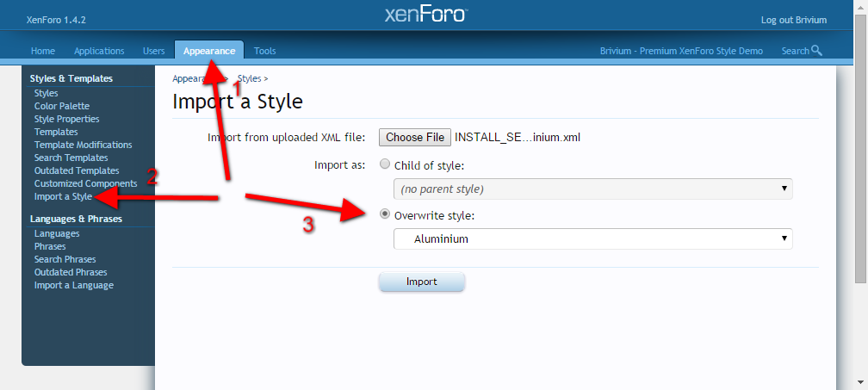Switch to the Appearance tab
This screenshot has height=390, width=868.
(x=209, y=50)
